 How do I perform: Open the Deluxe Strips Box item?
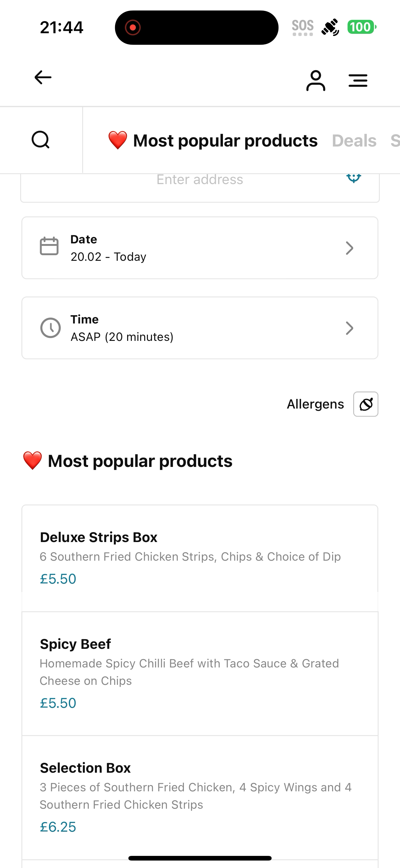[200, 558]
